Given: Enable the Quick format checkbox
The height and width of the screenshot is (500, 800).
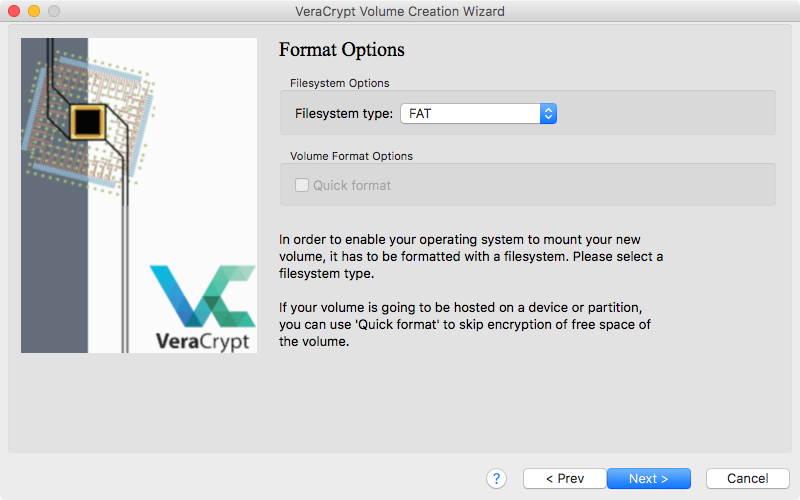Looking at the screenshot, I should (302, 185).
